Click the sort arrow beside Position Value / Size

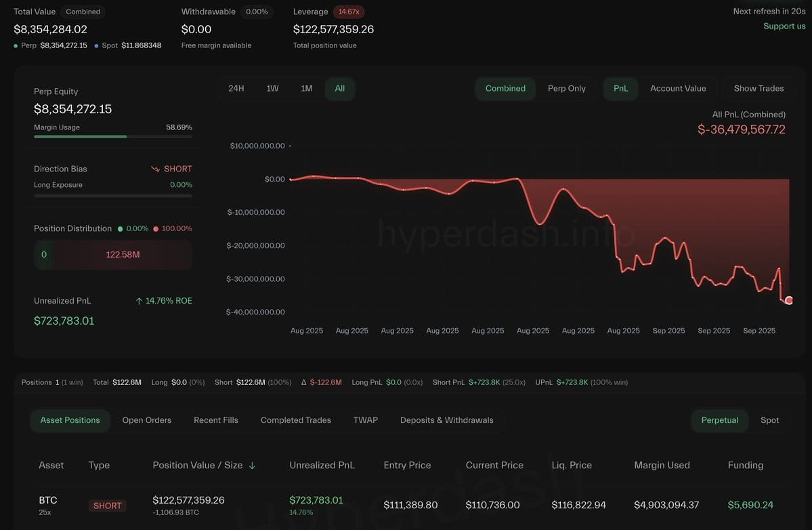252,465
